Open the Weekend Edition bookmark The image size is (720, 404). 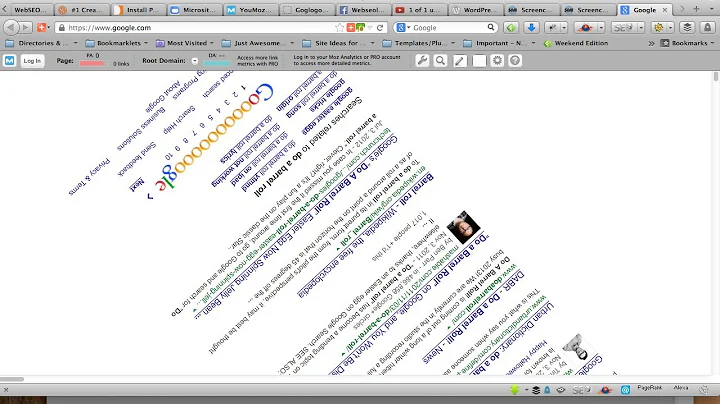(x=575, y=43)
